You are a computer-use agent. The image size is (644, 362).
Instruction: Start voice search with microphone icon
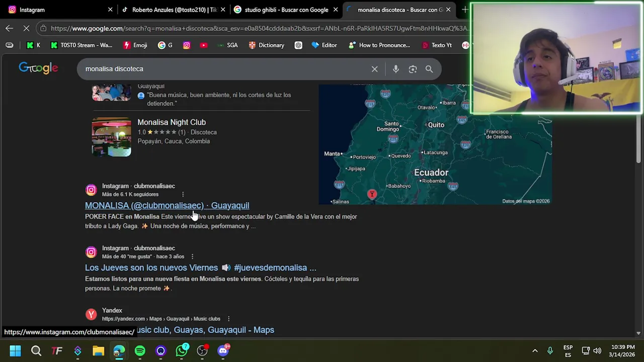coord(396,69)
